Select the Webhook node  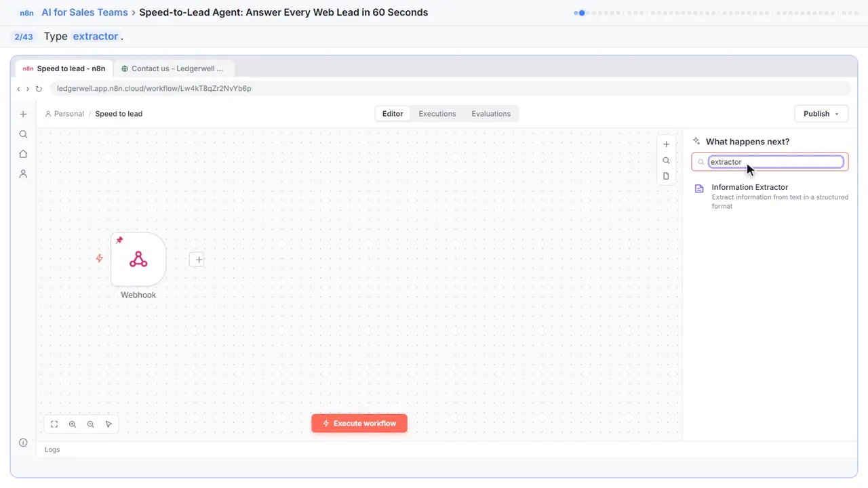click(x=138, y=260)
